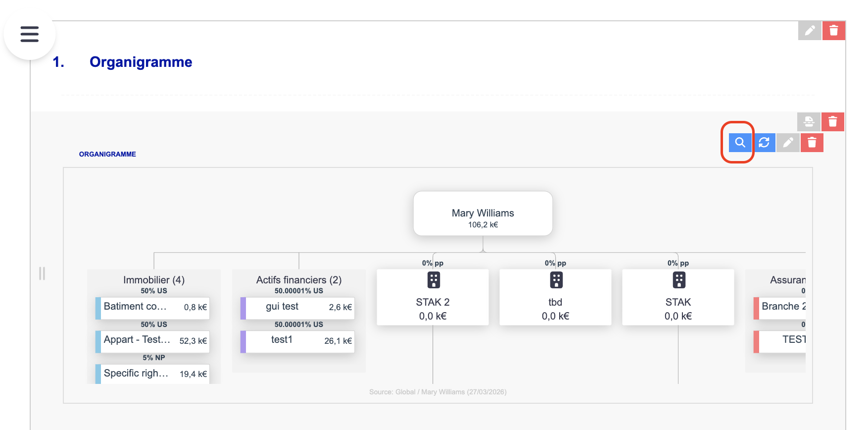Click the trash icon beside the page-break icon

tap(833, 121)
